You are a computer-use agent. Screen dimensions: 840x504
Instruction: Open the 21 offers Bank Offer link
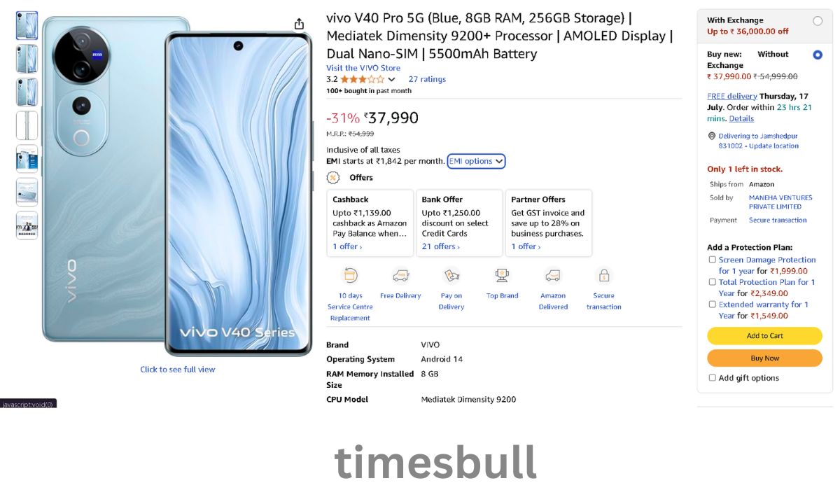(441, 246)
